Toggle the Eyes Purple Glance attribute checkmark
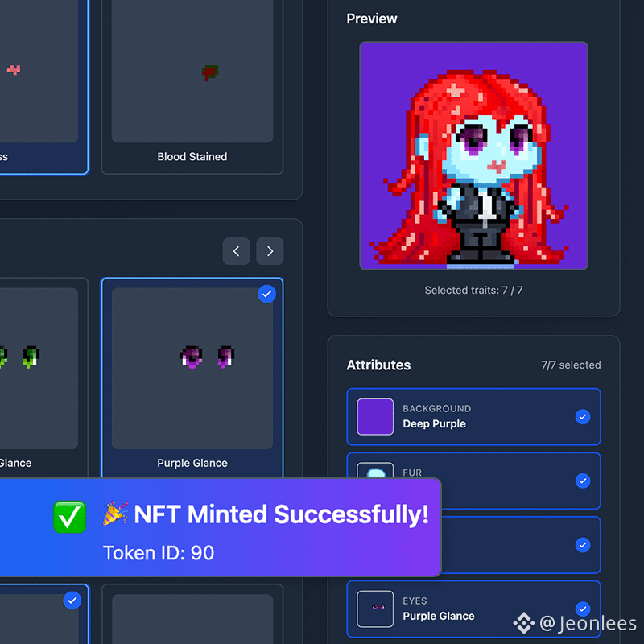The width and height of the screenshot is (644, 644). (582, 609)
